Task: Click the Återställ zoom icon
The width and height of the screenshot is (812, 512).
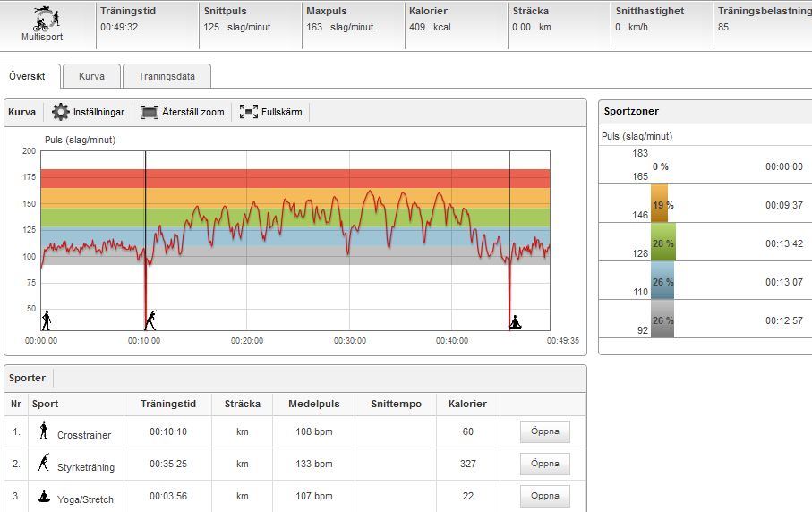Action: point(149,113)
